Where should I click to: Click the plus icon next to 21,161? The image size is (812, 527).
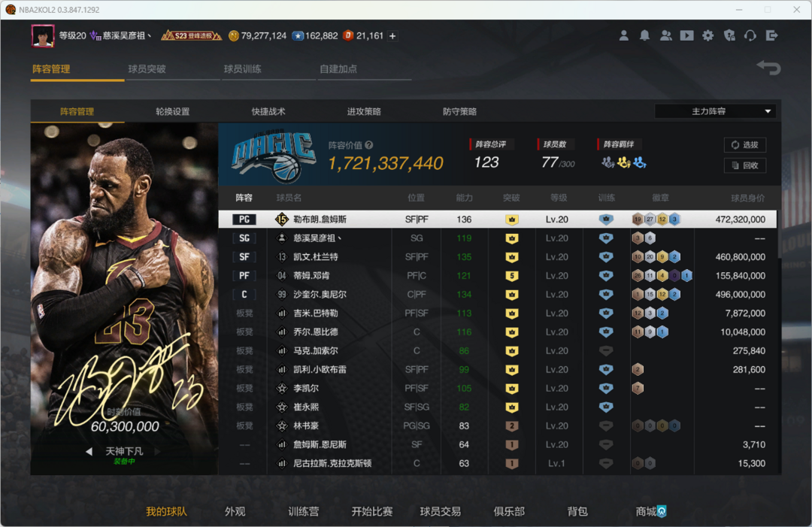pos(392,36)
